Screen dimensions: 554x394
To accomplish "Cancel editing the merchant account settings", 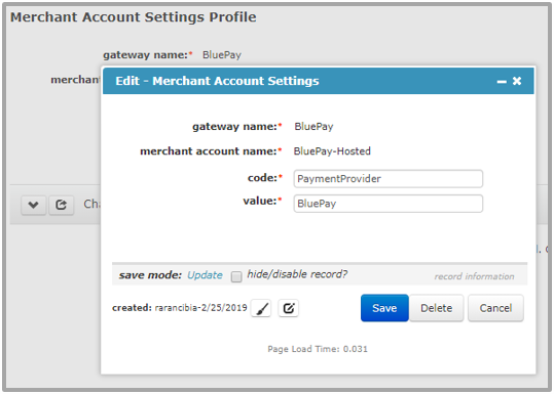I will pos(496,308).
